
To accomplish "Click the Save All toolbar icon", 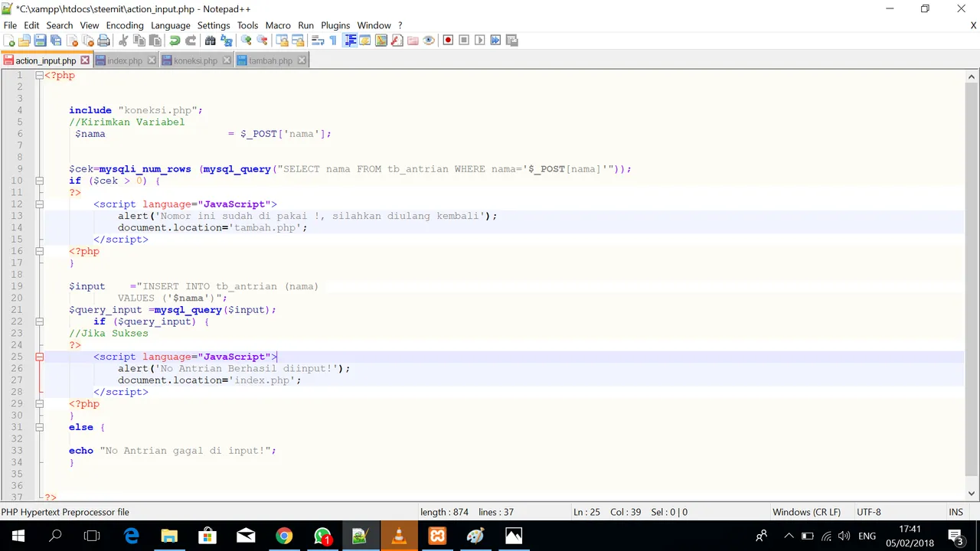I will tap(55, 41).
